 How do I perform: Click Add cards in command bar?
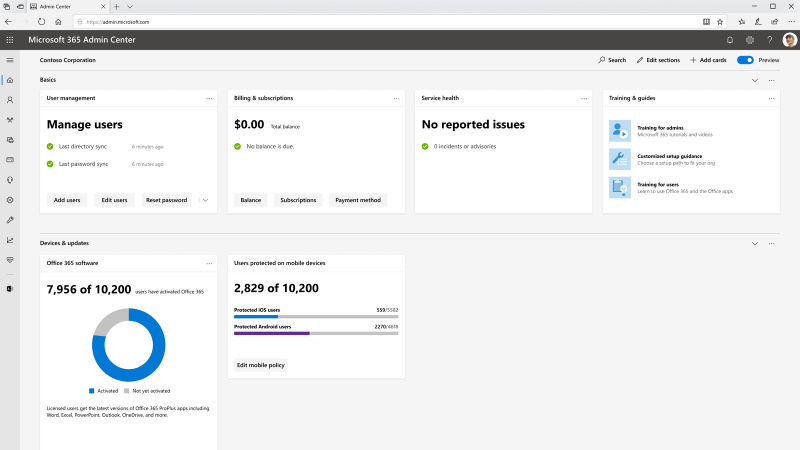[x=708, y=60]
